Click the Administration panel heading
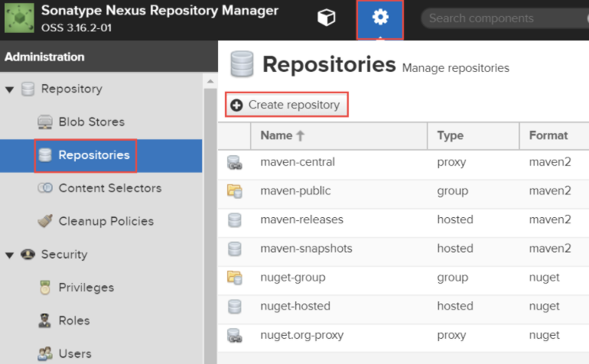This screenshot has height=364, width=589. tap(44, 57)
